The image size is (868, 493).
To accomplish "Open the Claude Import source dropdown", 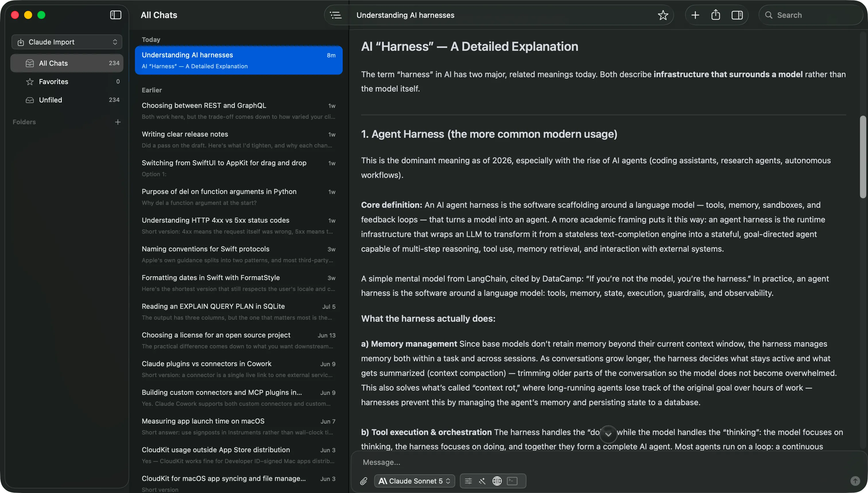I will (x=67, y=42).
